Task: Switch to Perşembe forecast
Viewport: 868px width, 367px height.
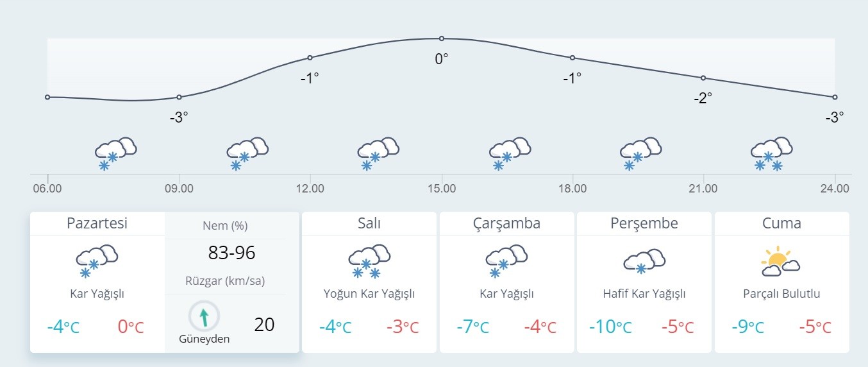Action: click(x=644, y=223)
